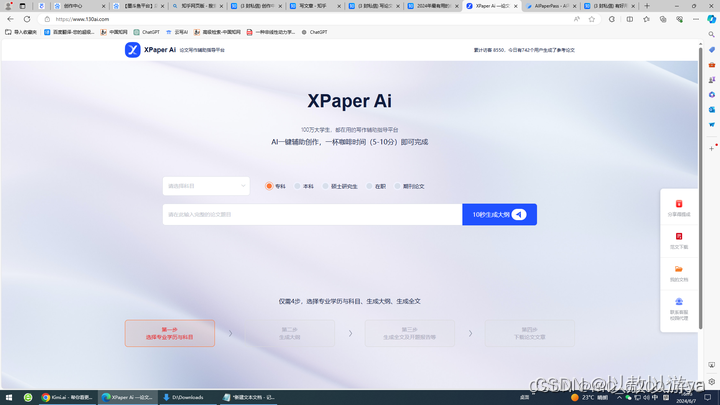This screenshot has width=720, height=405.
Task: Open 高级检索-中国知网 bookmark
Action: click(217, 32)
